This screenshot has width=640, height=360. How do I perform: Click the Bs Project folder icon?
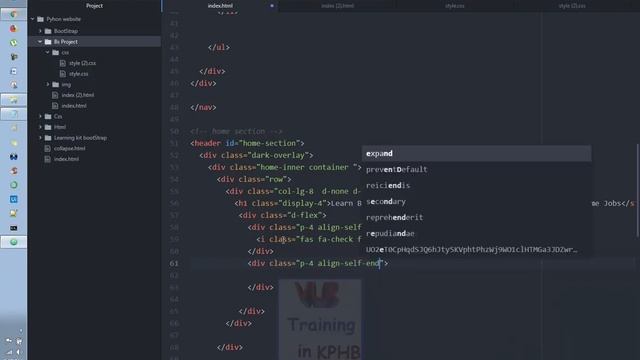48,42
